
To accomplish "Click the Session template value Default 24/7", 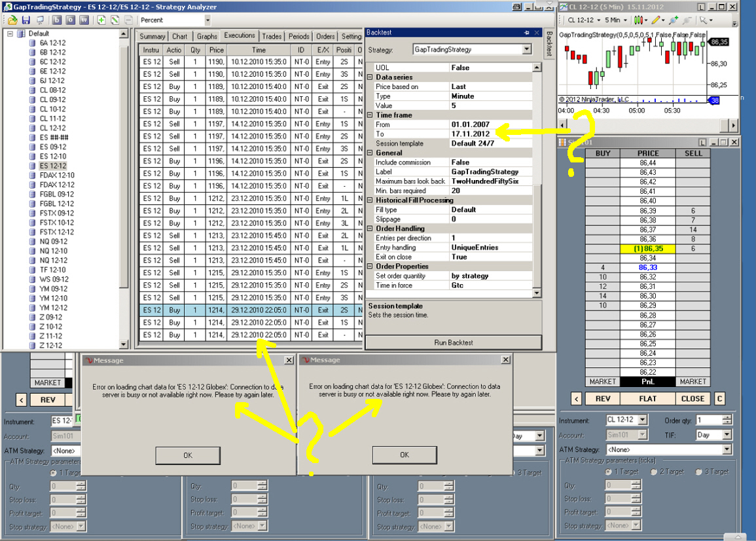I will 473,143.
